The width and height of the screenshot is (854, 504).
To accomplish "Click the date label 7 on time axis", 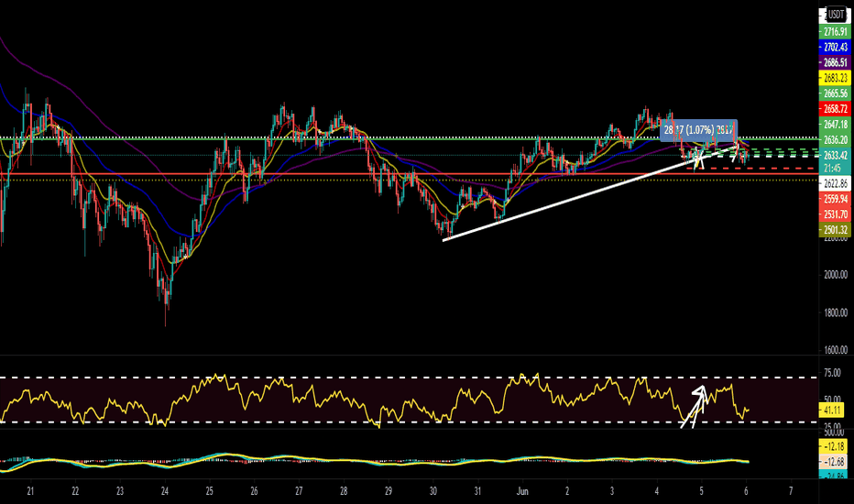I will point(791,491).
